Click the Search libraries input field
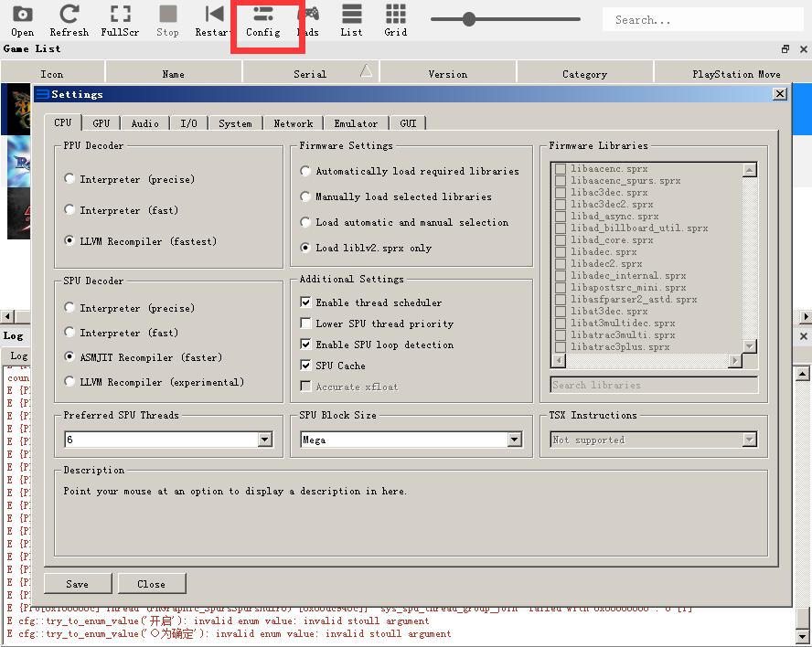Image resolution: width=812 pixels, height=647 pixels. 654,385
